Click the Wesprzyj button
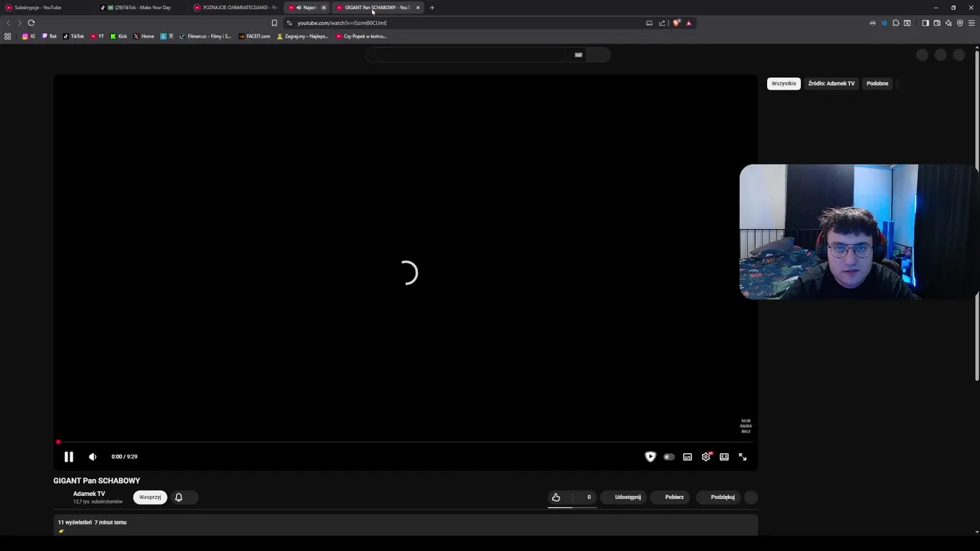This screenshot has width=980, height=551. click(x=150, y=497)
